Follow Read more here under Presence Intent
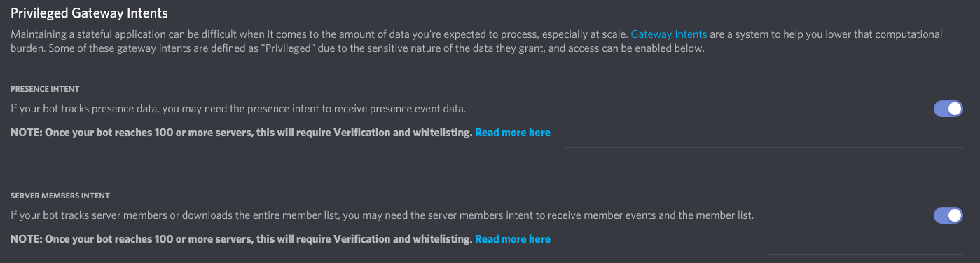Image resolution: width=980 pixels, height=263 pixels. [513, 133]
